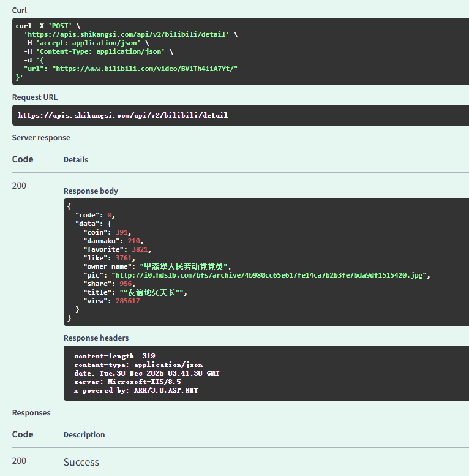Image resolution: width=469 pixels, height=476 pixels.
Task: Click the 'Server response' heading
Action: pyautogui.click(x=41, y=138)
